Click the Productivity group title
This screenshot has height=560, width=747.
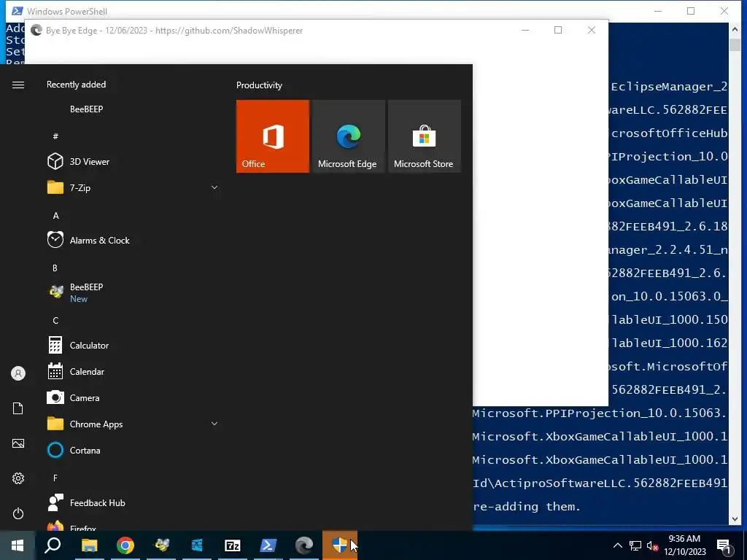click(x=259, y=85)
